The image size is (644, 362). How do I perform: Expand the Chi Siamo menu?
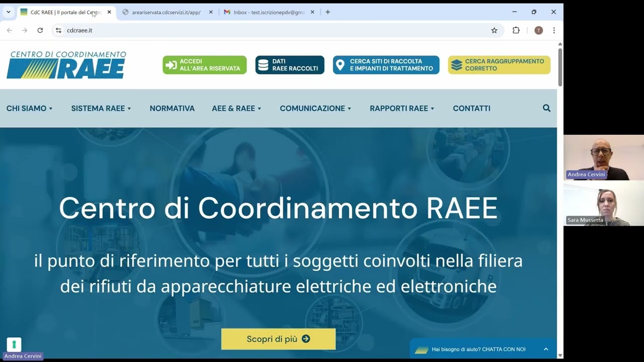click(x=30, y=108)
